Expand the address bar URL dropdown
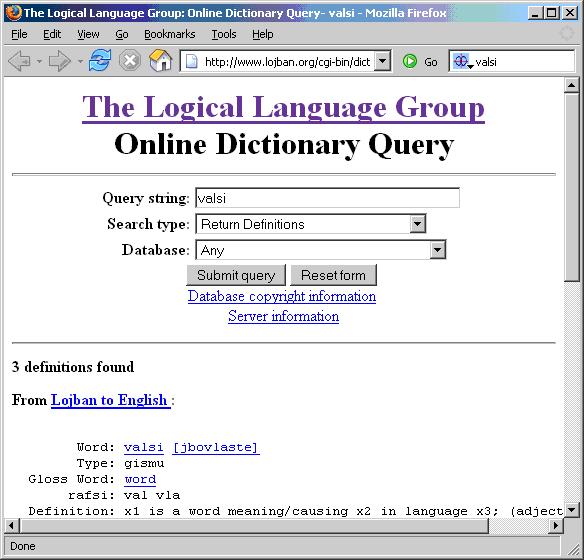Viewport: 584px width, 560px height. click(x=383, y=61)
